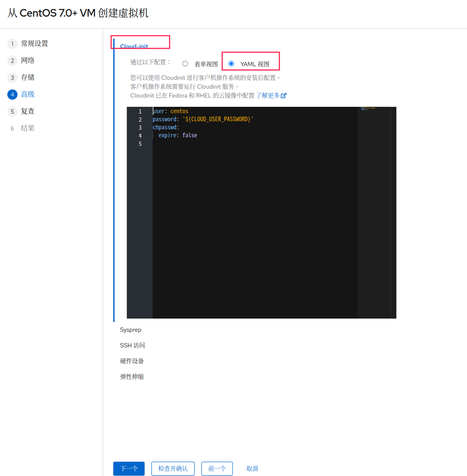467x476 pixels.
Task: Click the password line in YAML editor
Action: click(203, 119)
